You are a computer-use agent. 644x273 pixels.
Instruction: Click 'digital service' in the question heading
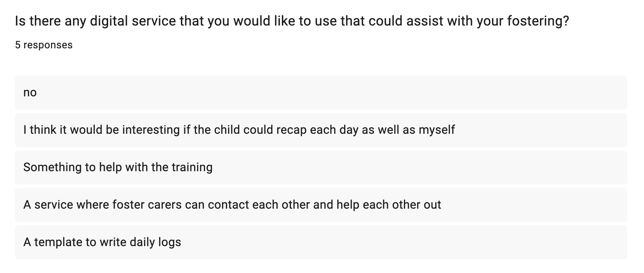coord(133,21)
